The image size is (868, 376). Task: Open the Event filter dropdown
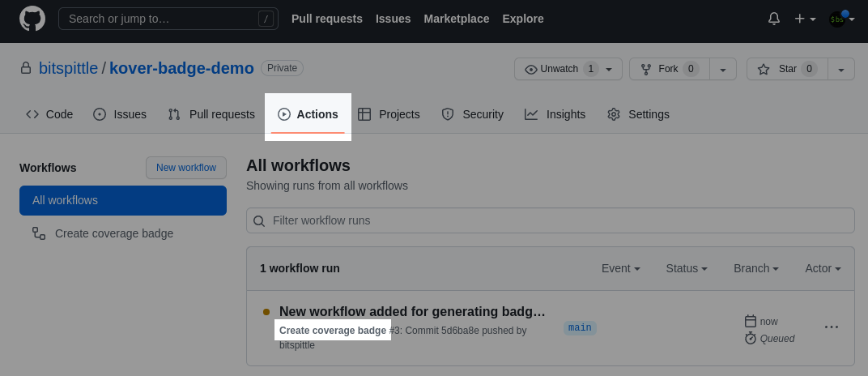pos(620,268)
